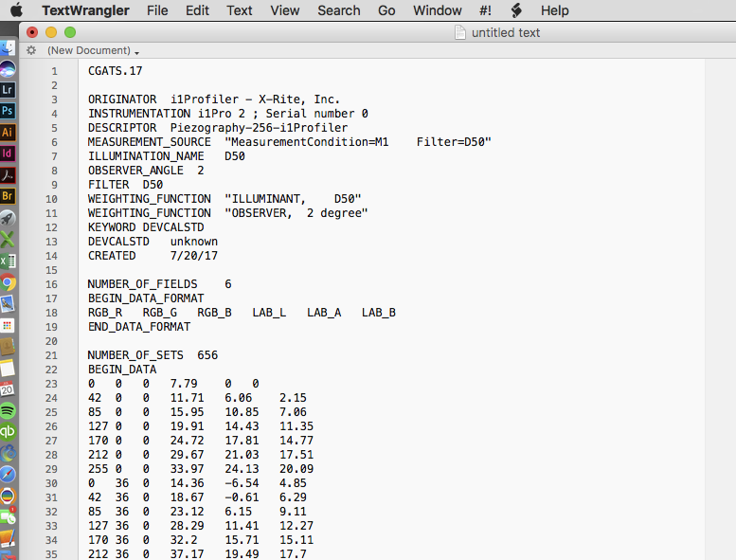Viewport: 736px width, 560px height.
Task: Click the document proxy icon in the title bar
Action: [x=460, y=32]
